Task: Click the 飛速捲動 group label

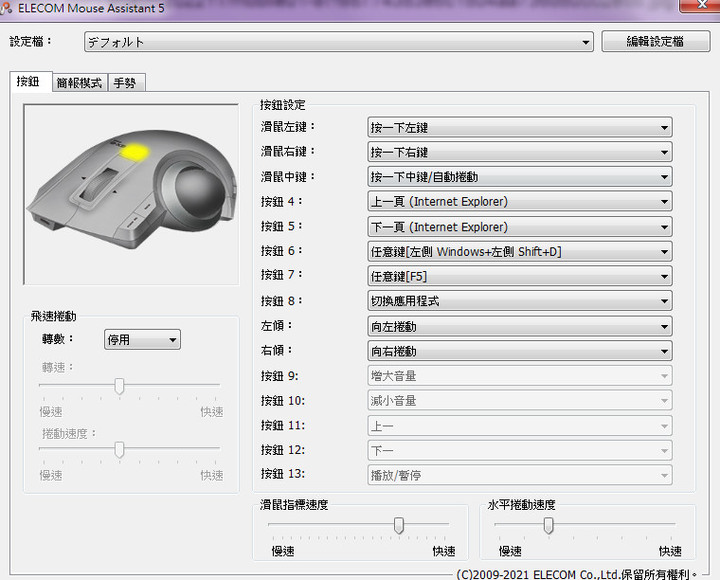Action: 53,316
